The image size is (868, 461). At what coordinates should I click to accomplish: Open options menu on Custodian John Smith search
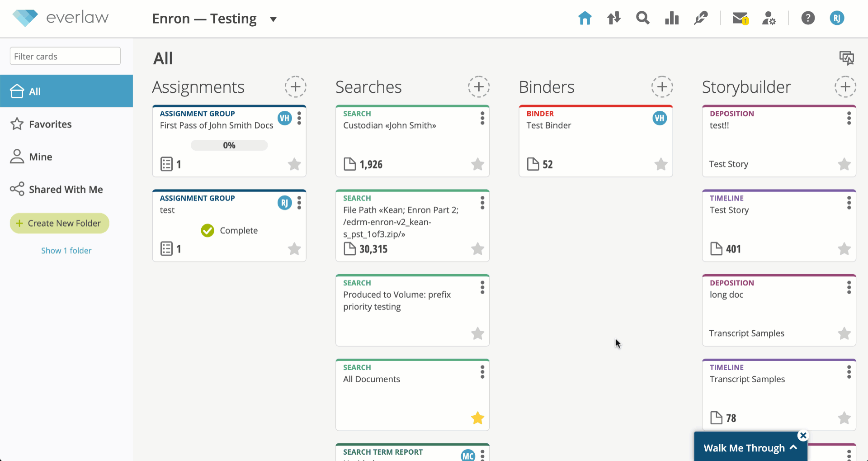(482, 118)
